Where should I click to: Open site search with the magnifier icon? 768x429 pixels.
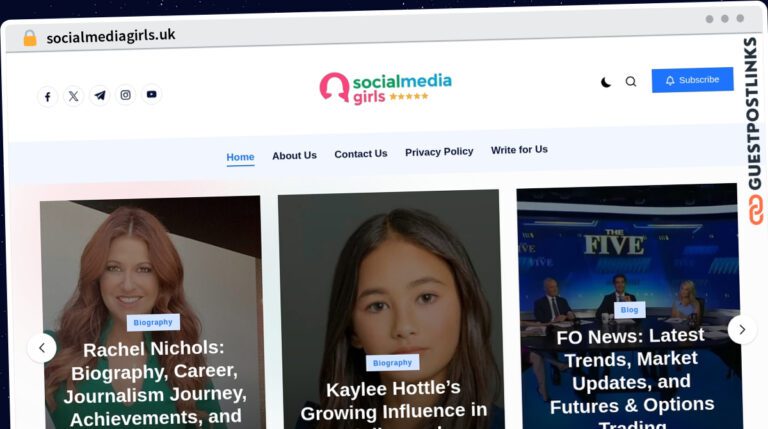click(x=631, y=81)
